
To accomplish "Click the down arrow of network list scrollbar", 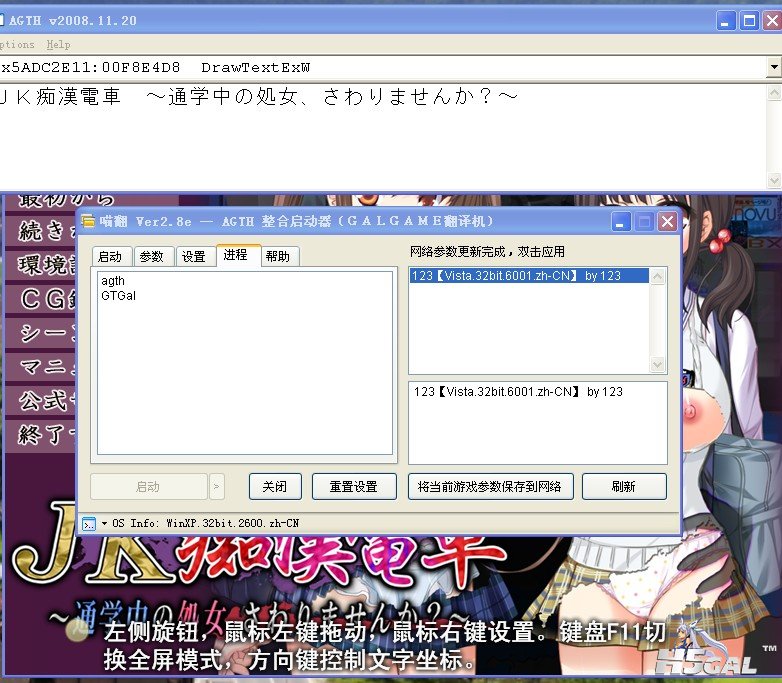I will coord(657,365).
